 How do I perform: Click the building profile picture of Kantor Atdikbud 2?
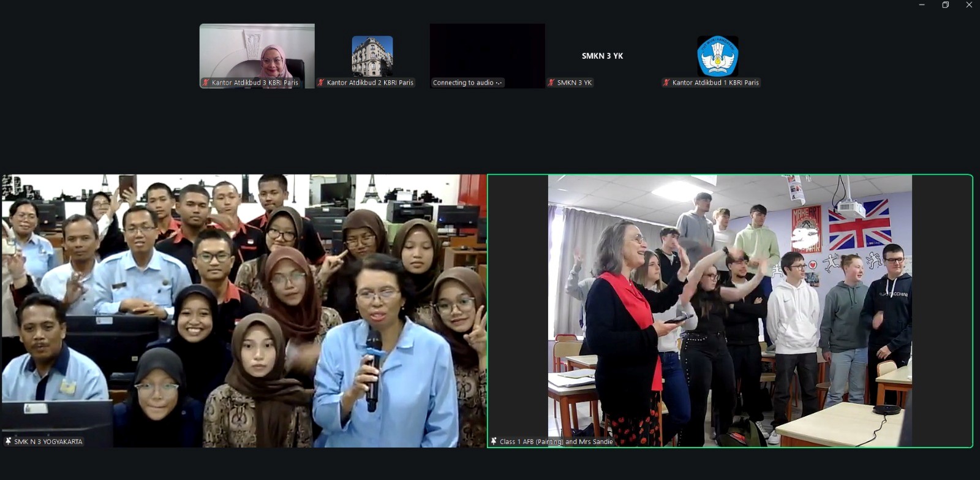372,56
